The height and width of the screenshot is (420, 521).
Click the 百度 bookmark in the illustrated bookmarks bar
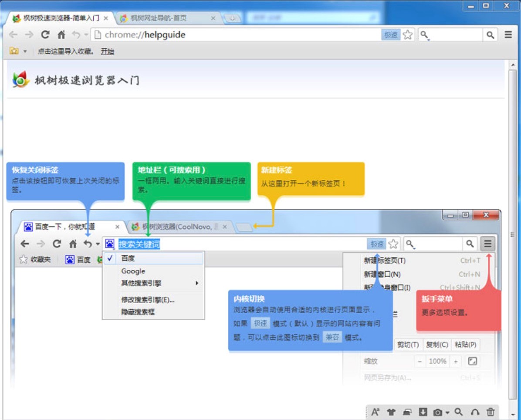(78, 260)
